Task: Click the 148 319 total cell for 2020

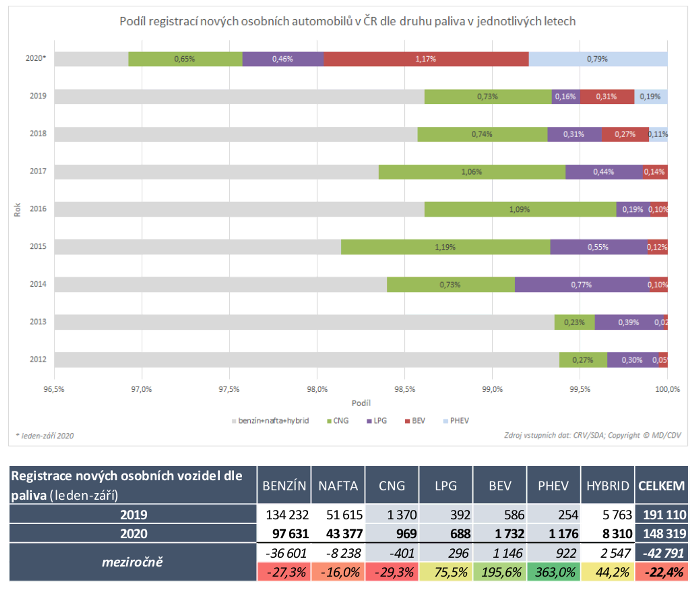Action: (661, 534)
